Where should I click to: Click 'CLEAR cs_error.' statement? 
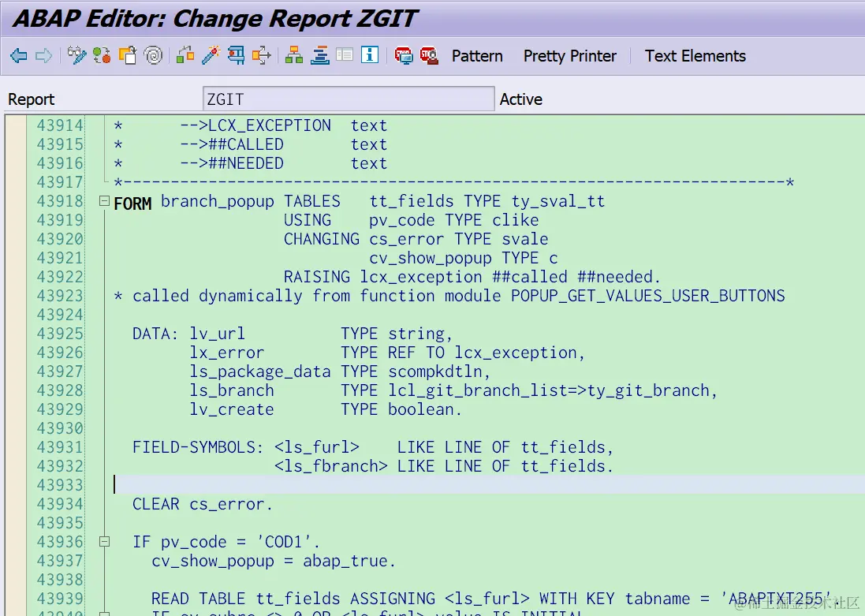(203, 504)
